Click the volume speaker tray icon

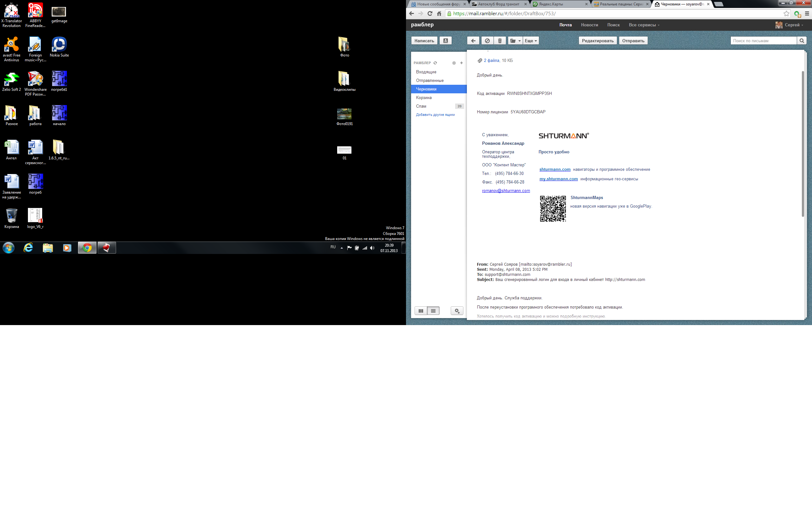click(x=372, y=248)
